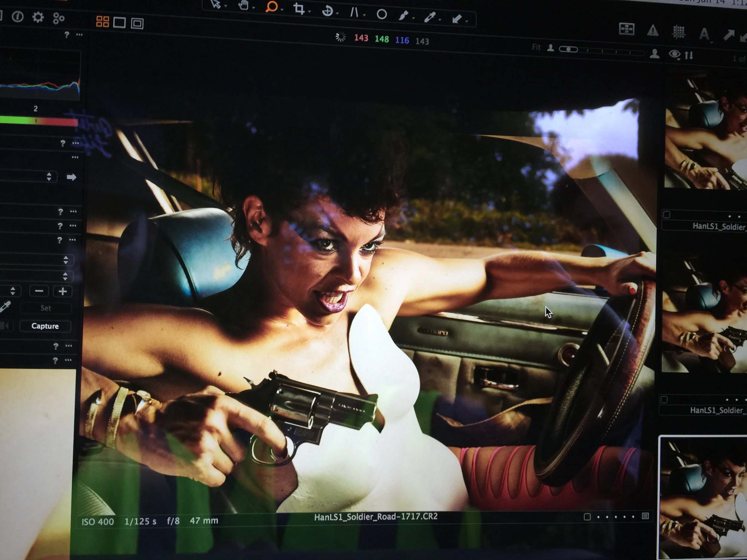Open the dropdown next to the right arrow button
The height and width of the screenshot is (560, 747).
pos(28,176)
